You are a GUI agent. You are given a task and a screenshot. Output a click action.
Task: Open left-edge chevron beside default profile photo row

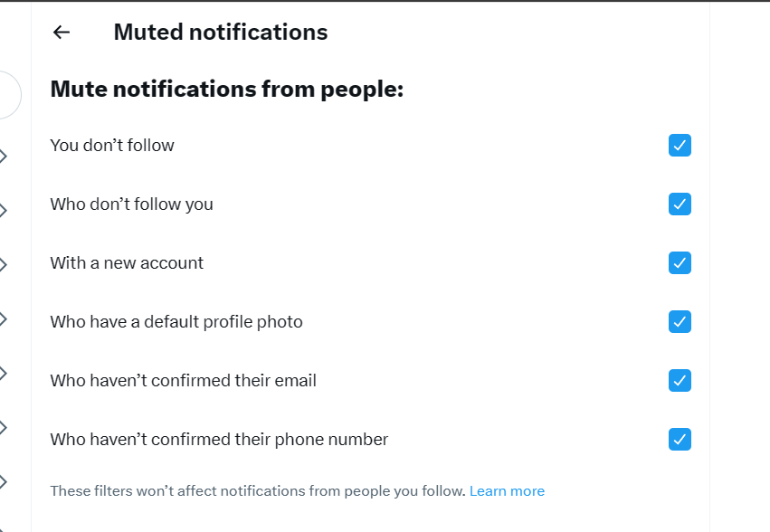(3, 318)
